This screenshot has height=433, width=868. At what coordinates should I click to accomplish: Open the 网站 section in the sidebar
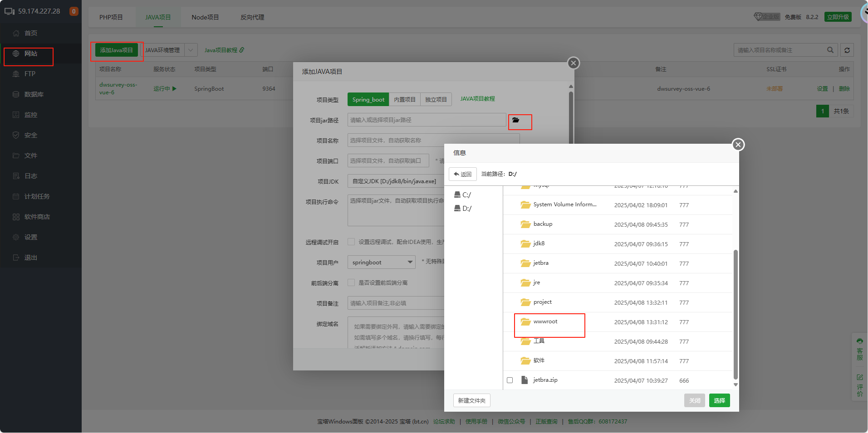pyautogui.click(x=29, y=54)
